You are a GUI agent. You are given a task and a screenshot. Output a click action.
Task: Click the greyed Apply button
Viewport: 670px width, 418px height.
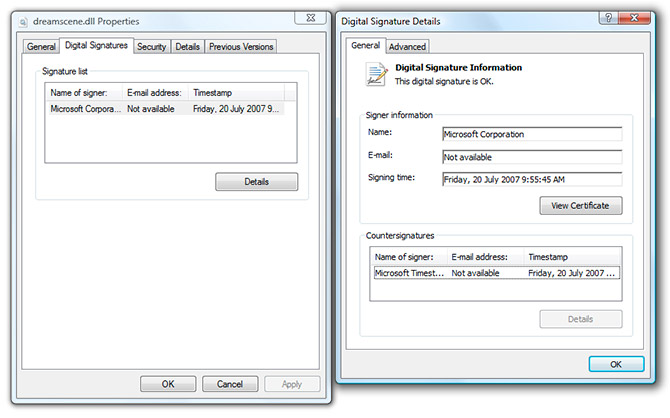point(292,384)
